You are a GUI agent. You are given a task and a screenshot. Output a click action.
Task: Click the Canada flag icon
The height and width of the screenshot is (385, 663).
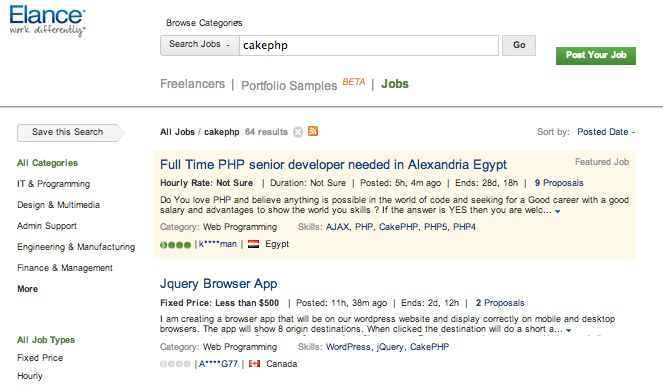255,364
